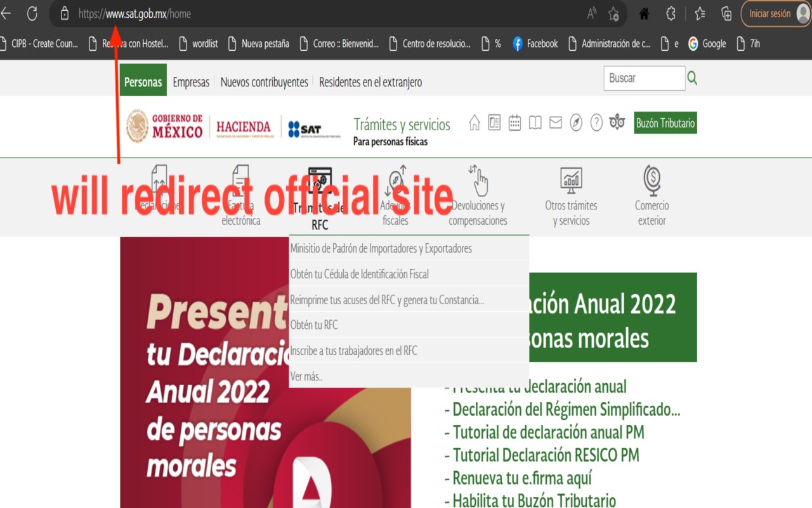812x508 pixels.
Task: Open the browser home extension icon
Action: [644, 13]
